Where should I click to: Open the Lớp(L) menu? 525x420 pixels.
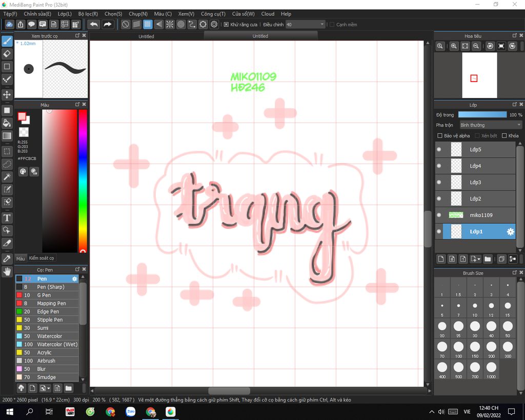pos(65,14)
